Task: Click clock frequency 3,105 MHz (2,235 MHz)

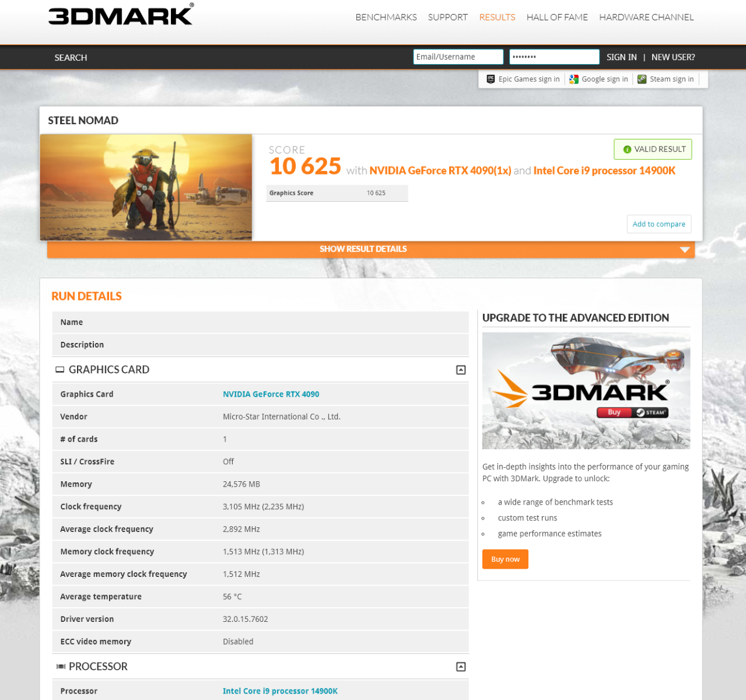Action: [x=263, y=507]
